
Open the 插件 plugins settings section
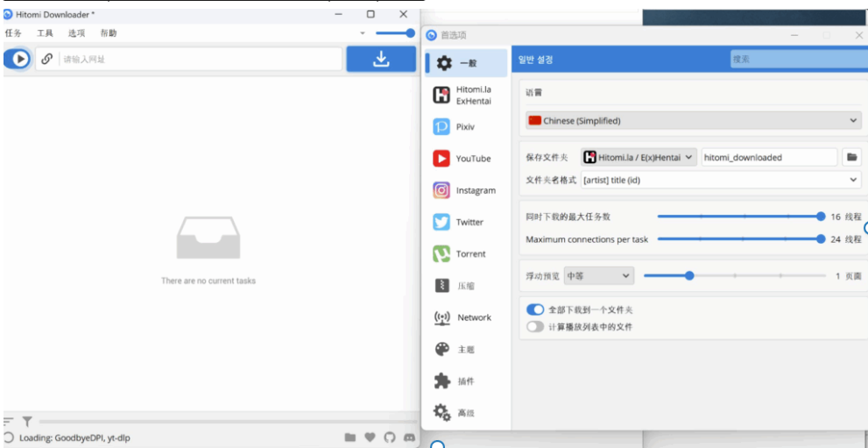(466, 381)
